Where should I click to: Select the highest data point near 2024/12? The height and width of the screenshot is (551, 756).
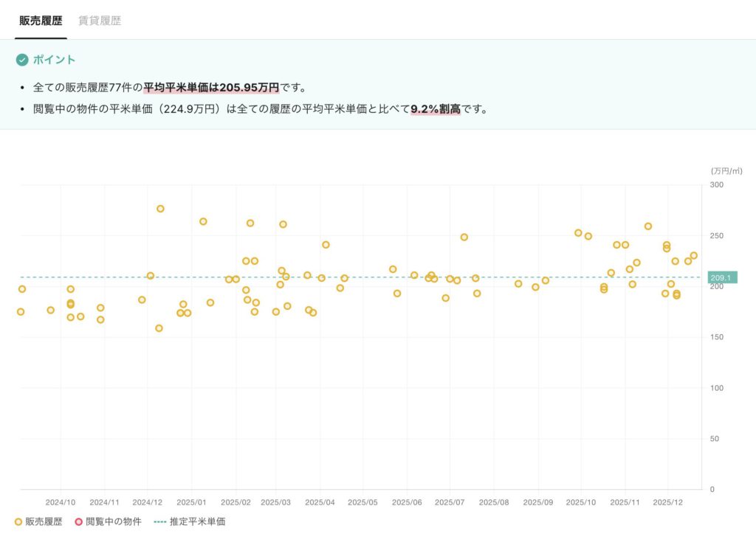tap(160, 209)
